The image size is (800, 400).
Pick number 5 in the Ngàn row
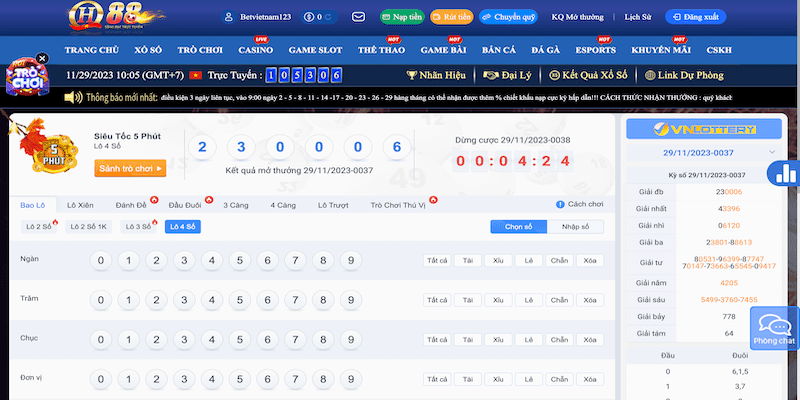coord(239,261)
